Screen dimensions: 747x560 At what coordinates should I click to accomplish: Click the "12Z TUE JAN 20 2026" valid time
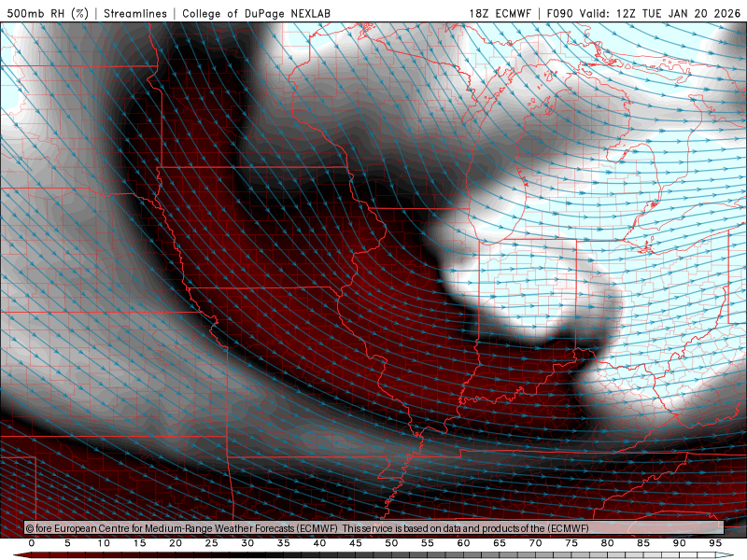[x=679, y=13]
